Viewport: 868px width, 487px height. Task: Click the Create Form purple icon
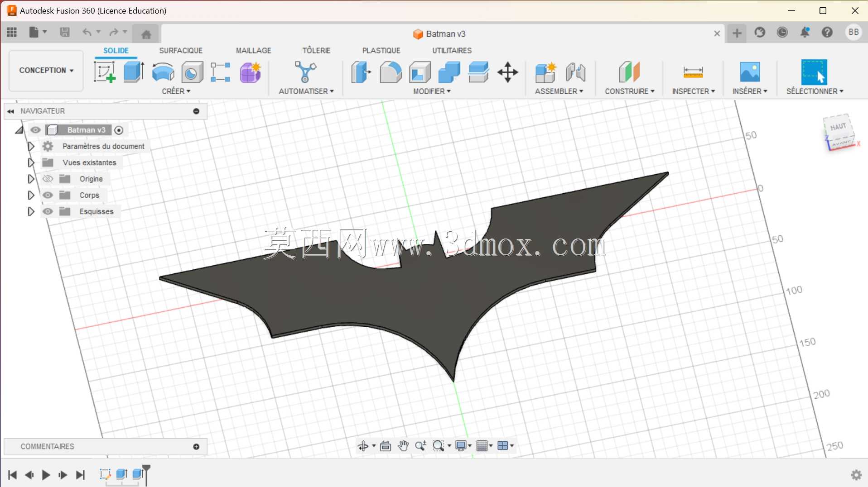tap(251, 72)
